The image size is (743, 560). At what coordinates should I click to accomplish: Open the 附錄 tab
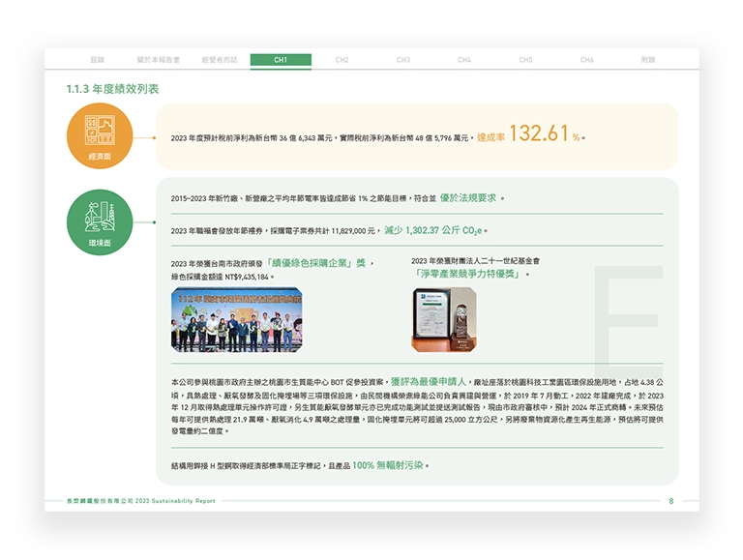(648, 60)
